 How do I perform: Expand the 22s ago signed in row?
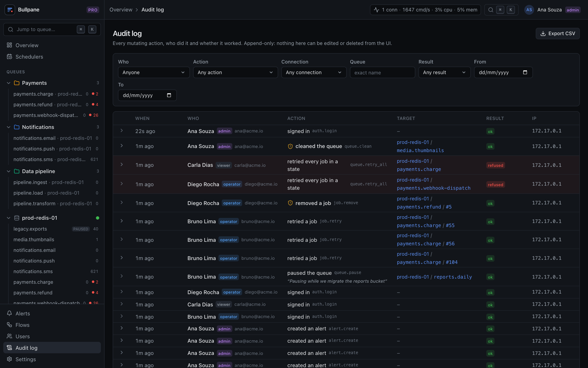[122, 131]
